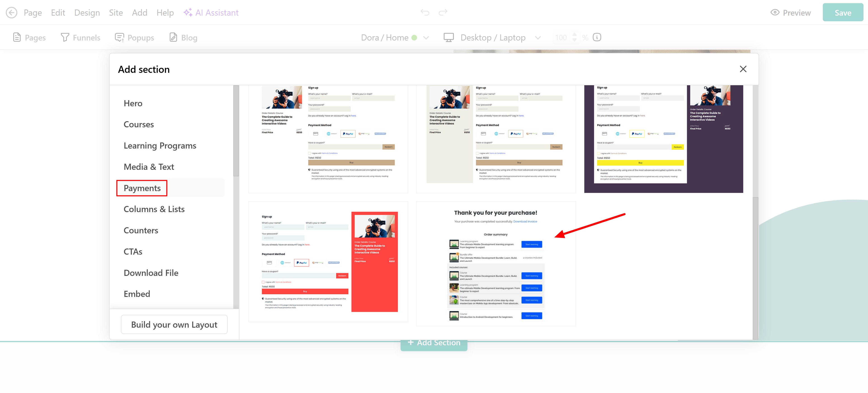868x393 pixels.
Task: Click the undo arrow icon
Action: point(425,12)
